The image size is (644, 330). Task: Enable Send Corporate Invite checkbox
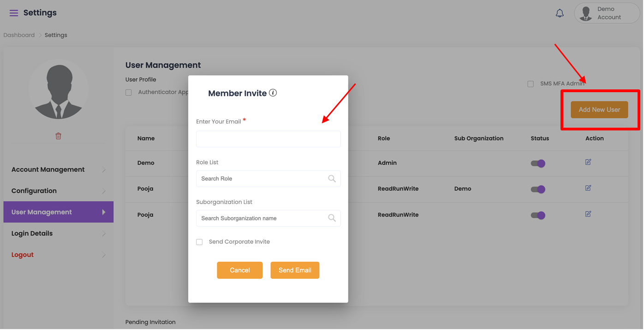click(199, 242)
